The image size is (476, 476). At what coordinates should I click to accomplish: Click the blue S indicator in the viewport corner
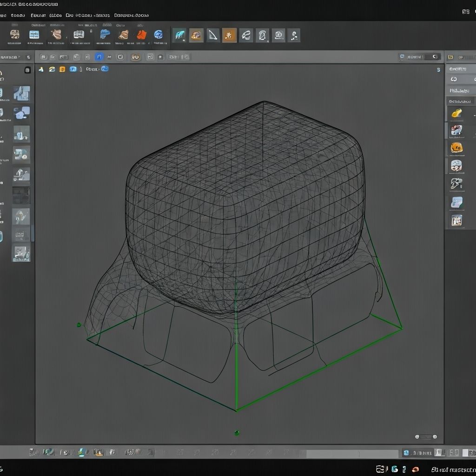(439, 69)
